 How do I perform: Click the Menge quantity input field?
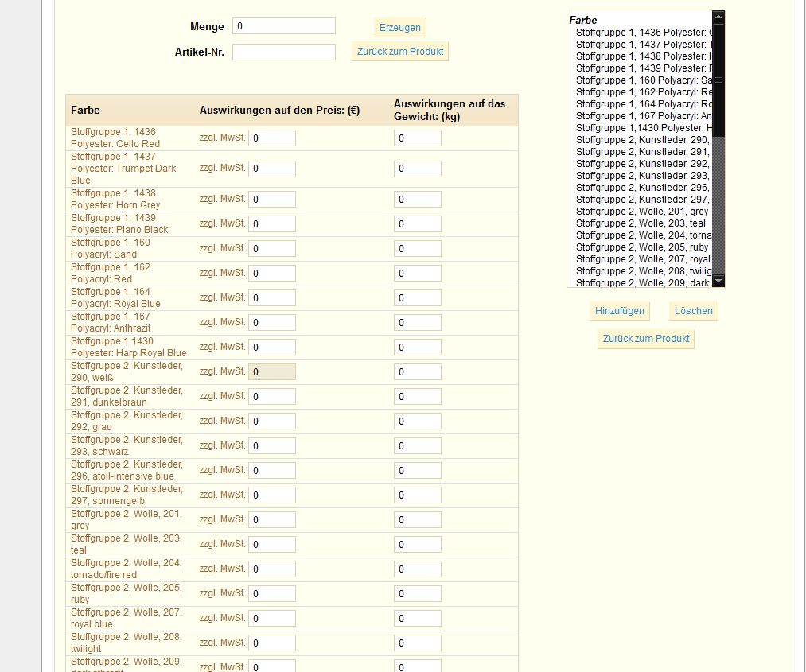click(x=284, y=26)
